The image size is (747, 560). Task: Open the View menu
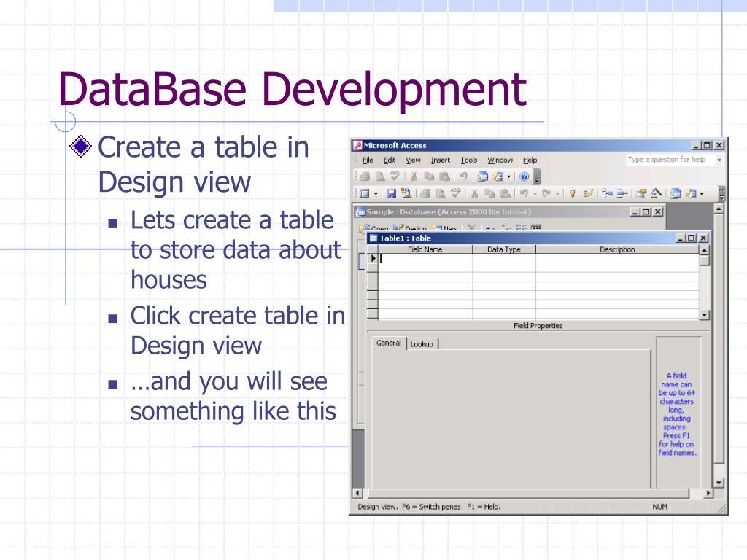(x=413, y=160)
